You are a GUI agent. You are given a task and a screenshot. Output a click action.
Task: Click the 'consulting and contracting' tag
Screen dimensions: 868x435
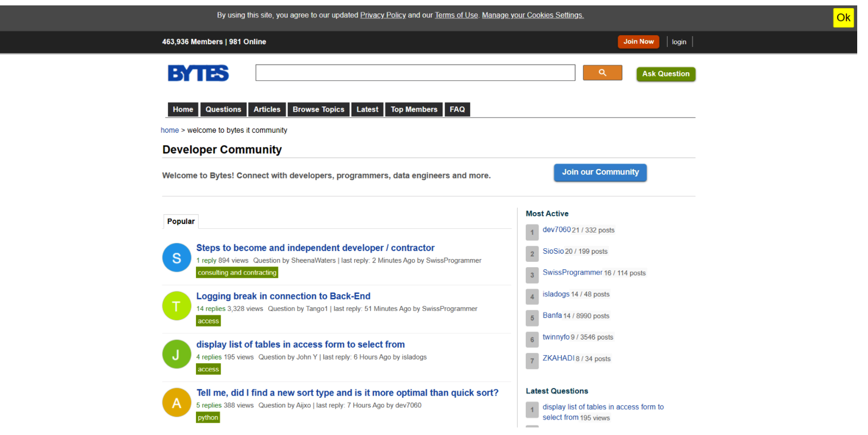pyautogui.click(x=237, y=273)
